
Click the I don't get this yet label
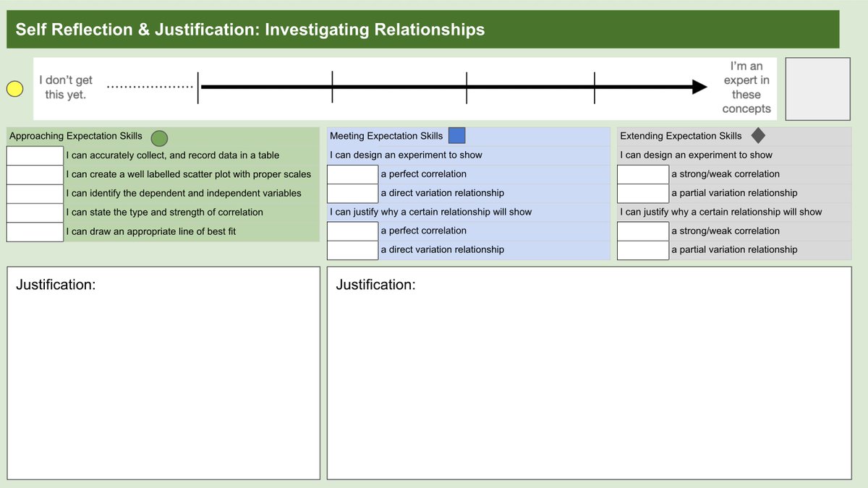click(65, 88)
